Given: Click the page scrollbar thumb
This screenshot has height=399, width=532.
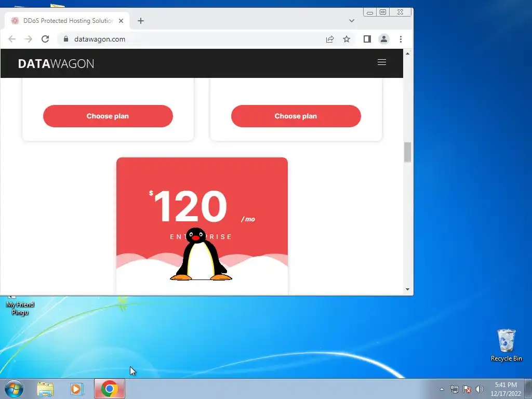Looking at the screenshot, I should [x=407, y=152].
